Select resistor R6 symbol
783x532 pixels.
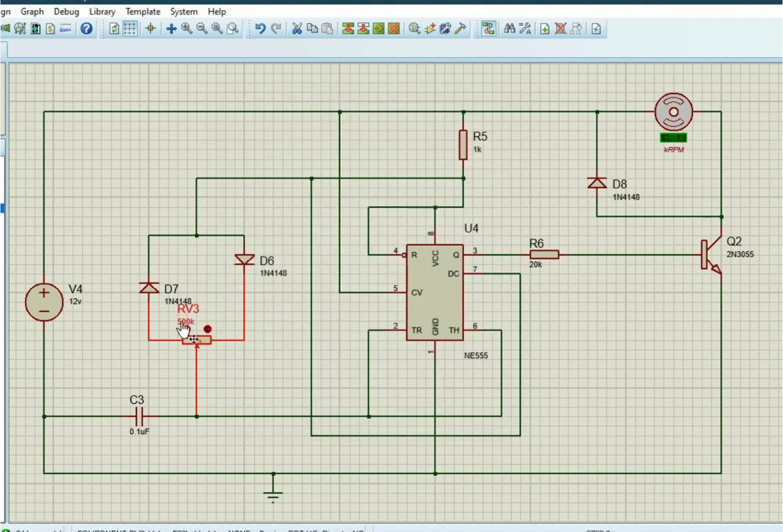pos(544,255)
